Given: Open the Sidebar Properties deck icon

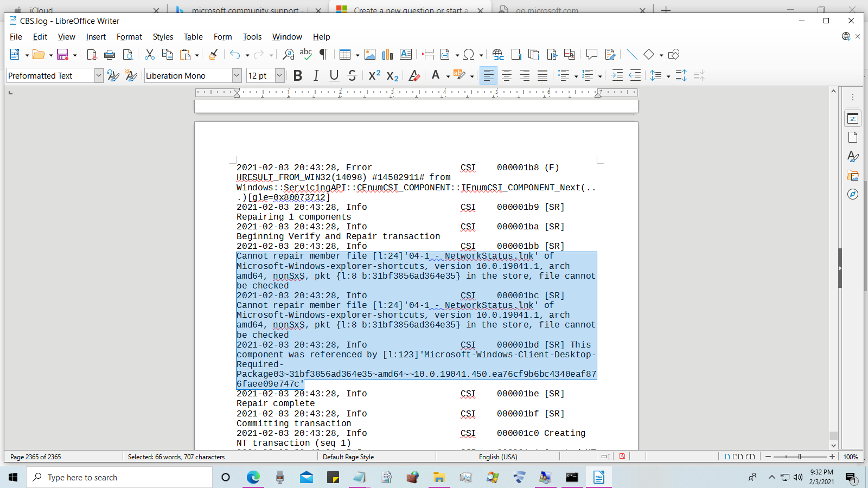Looking at the screenshot, I should (853, 118).
